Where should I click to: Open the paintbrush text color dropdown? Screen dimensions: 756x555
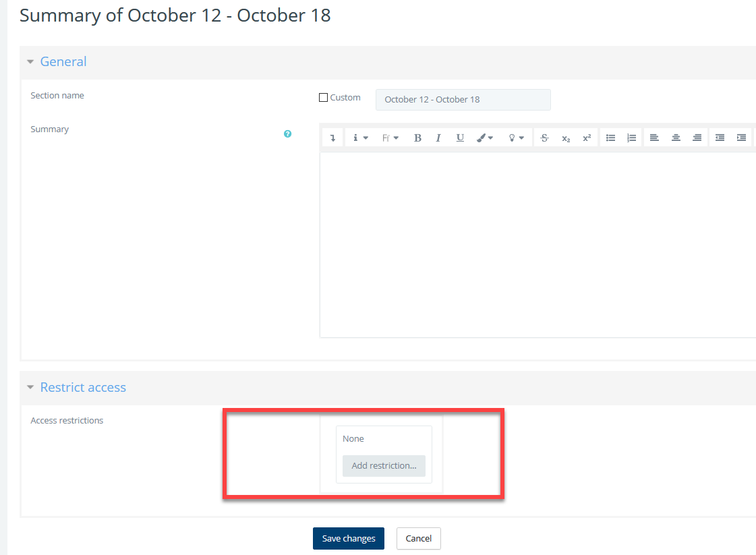coord(484,138)
